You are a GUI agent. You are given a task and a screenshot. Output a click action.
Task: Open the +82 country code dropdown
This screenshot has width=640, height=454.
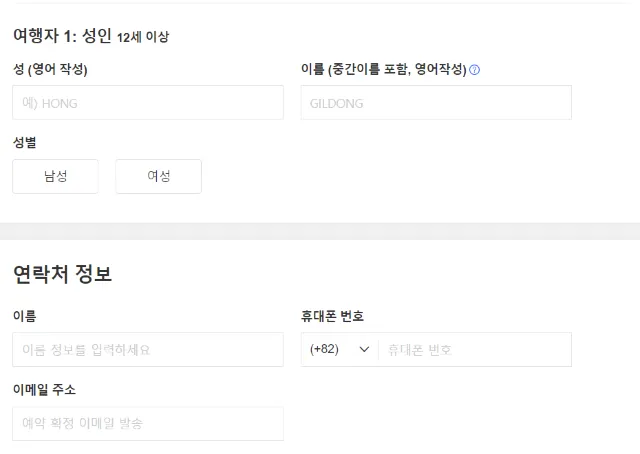pos(339,349)
